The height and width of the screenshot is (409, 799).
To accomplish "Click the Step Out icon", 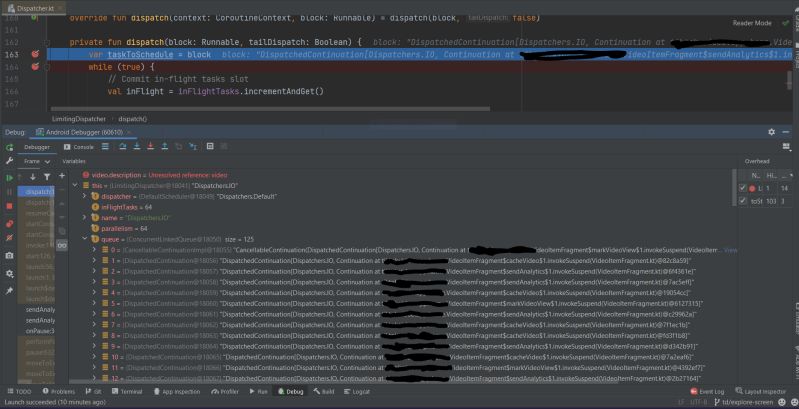I will [x=165, y=147].
